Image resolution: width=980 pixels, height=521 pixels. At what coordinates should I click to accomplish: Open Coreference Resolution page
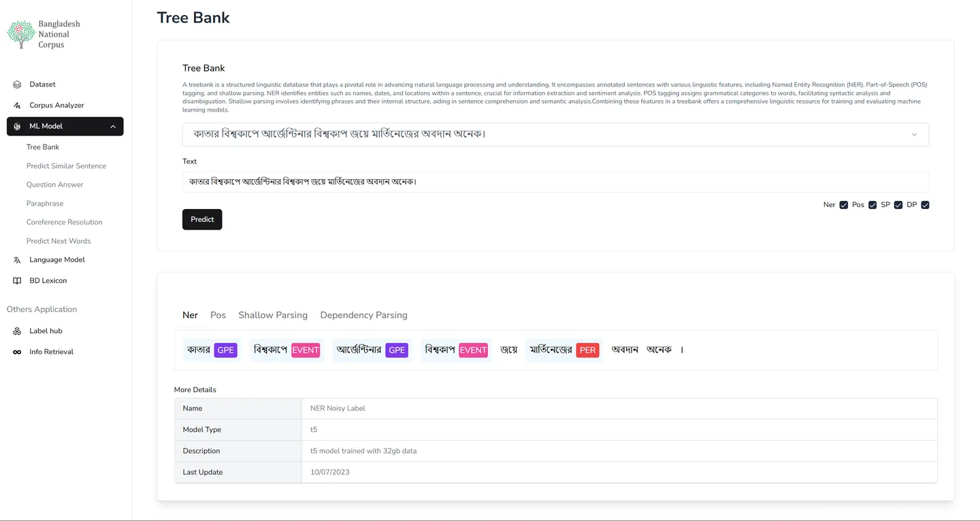[65, 222]
